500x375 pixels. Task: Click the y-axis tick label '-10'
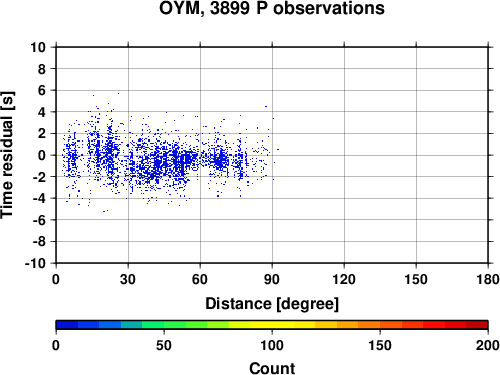pyautogui.click(x=36, y=263)
